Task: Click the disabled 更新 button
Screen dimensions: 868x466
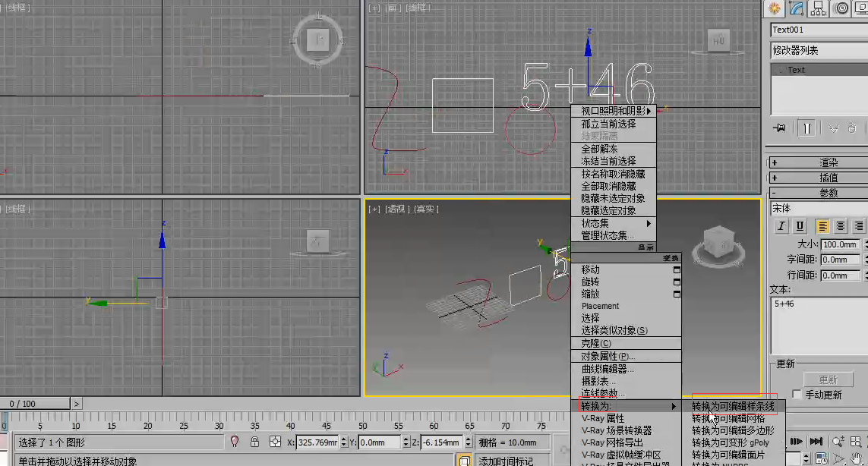Action: 829,379
